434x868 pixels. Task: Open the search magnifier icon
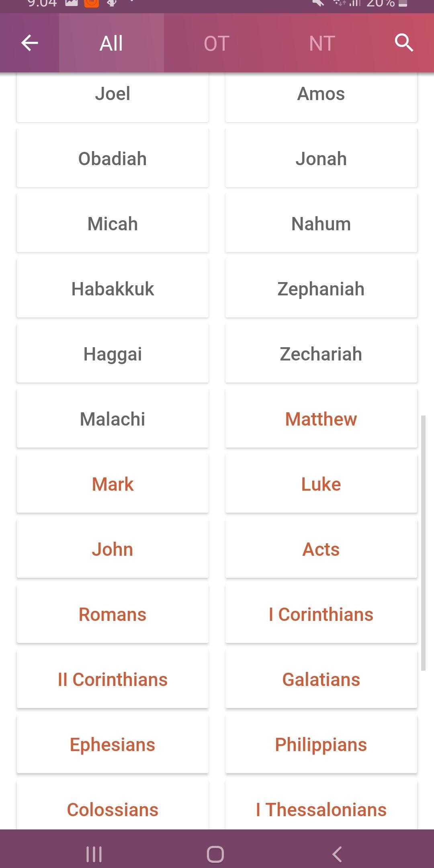pyautogui.click(x=403, y=43)
